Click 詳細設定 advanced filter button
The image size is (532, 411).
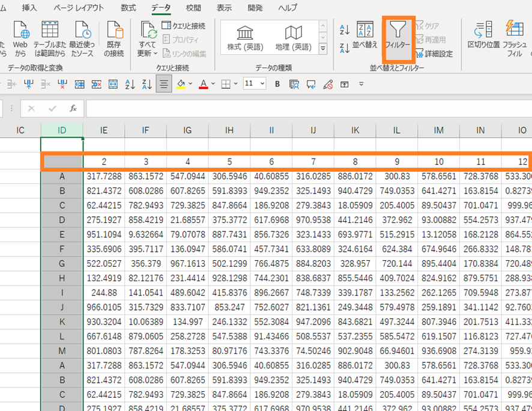point(437,53)
